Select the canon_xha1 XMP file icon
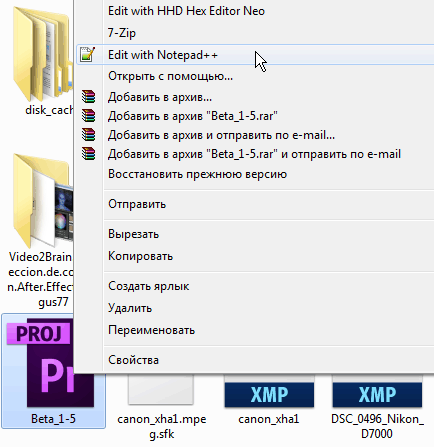This screenshot has width=434, height=447. [x=269, y=391]
